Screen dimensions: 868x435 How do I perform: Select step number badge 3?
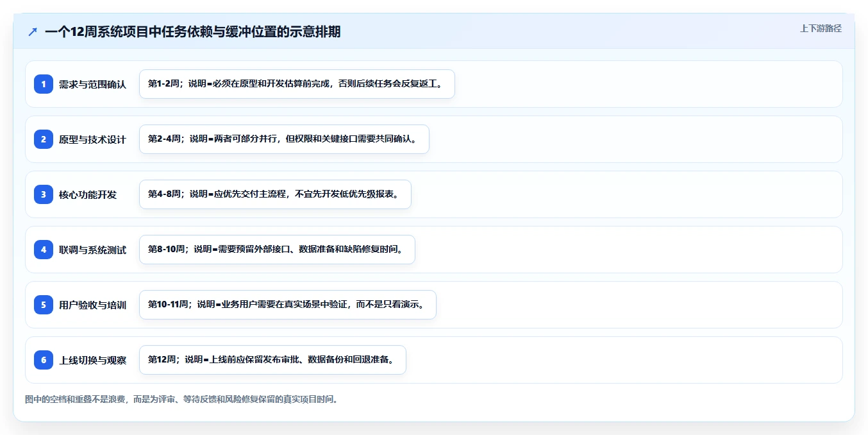pos(44,194)
